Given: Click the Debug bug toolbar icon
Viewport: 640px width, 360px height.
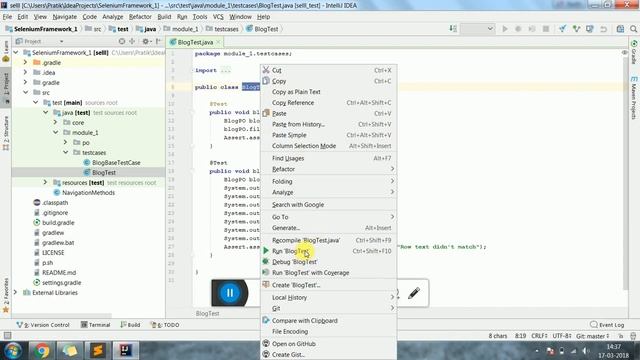Looking at the screenshot, I should point(518,29).
